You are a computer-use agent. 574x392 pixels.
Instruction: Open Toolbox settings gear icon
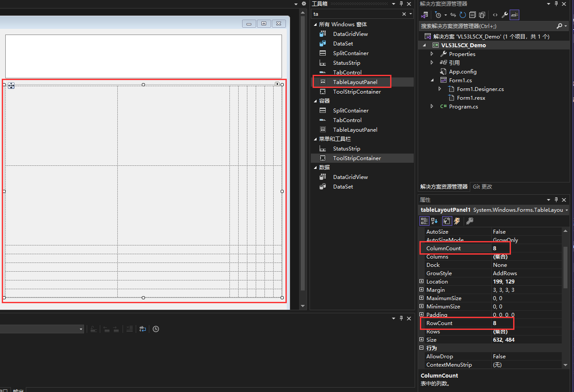[x=304, y=3]
